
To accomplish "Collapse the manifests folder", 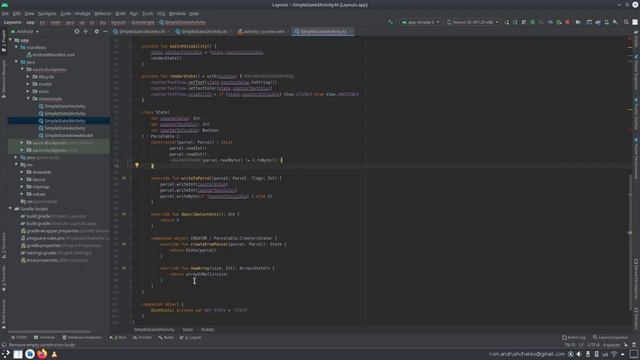I will click(x=16, y=47).
